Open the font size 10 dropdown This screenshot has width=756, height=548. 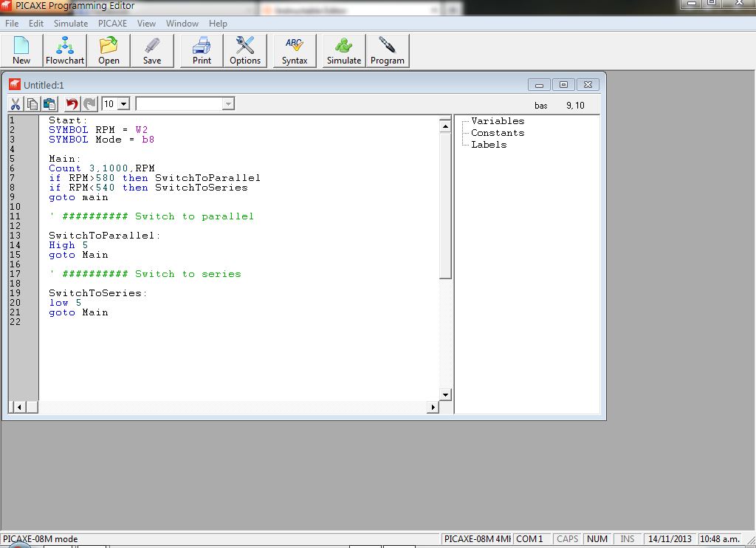click(124, 103)
